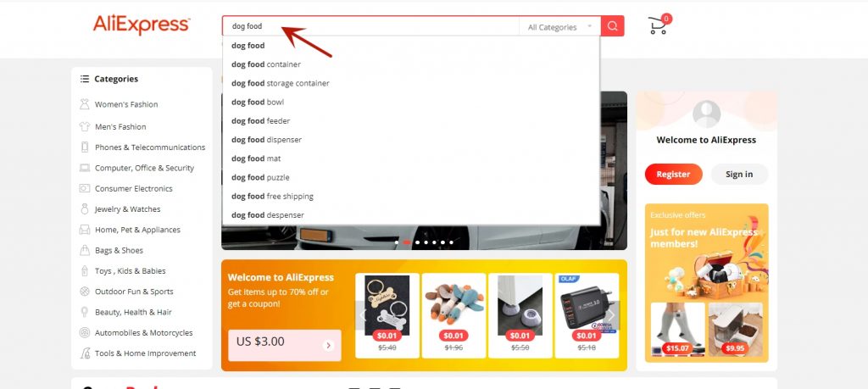The width and height of the screenshot is (868, 389).
Task: Click the Register button
Action: tap(673, 175)
